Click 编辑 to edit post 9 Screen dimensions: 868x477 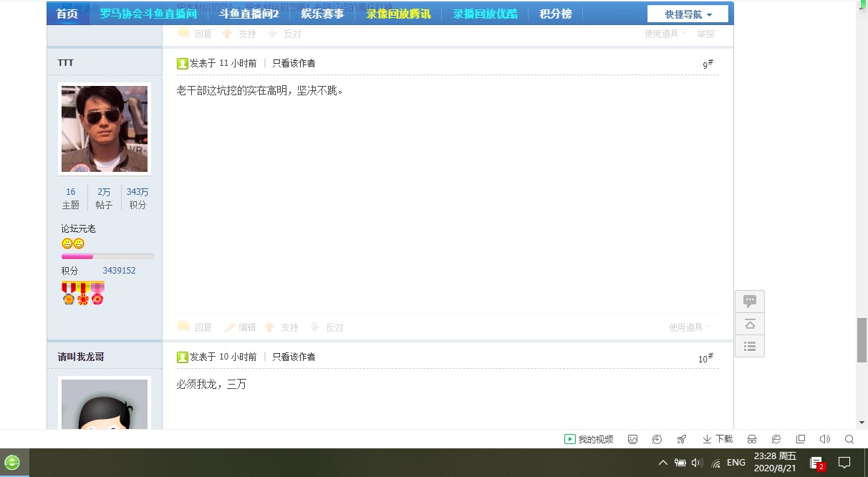(x=241, y=327)
